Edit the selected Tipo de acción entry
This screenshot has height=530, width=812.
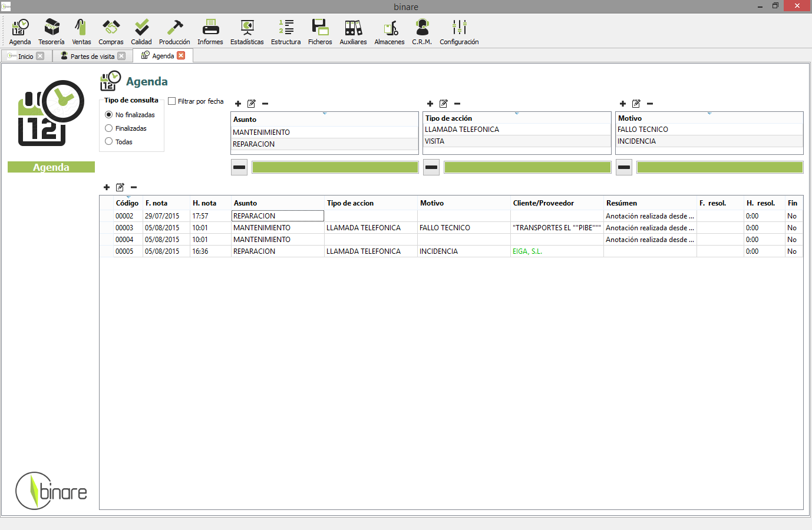(x=444, y=104)
